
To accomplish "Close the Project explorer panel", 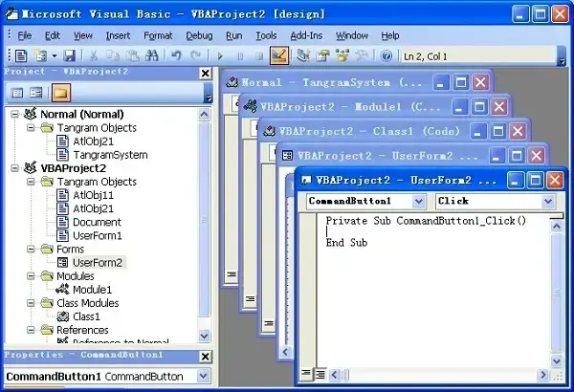I will coord(206,74).
